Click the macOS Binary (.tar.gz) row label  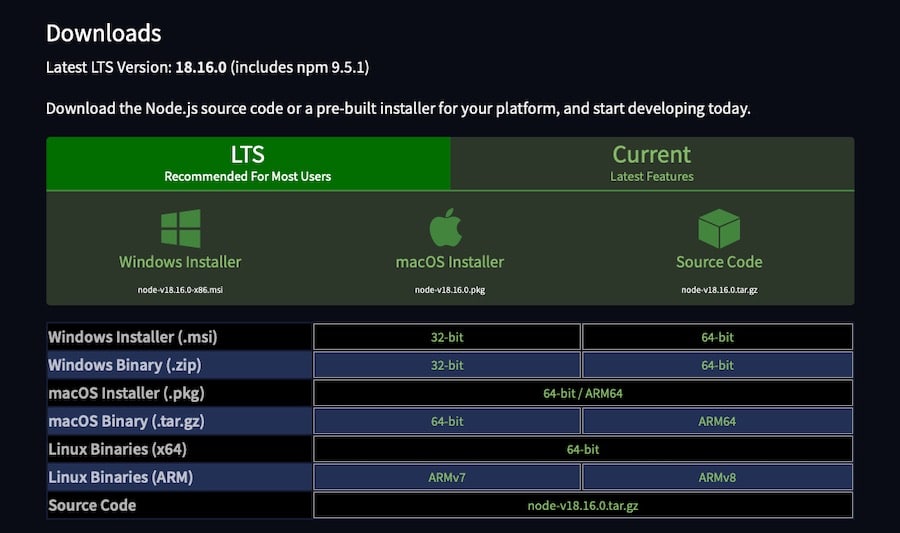pos(126,421)
